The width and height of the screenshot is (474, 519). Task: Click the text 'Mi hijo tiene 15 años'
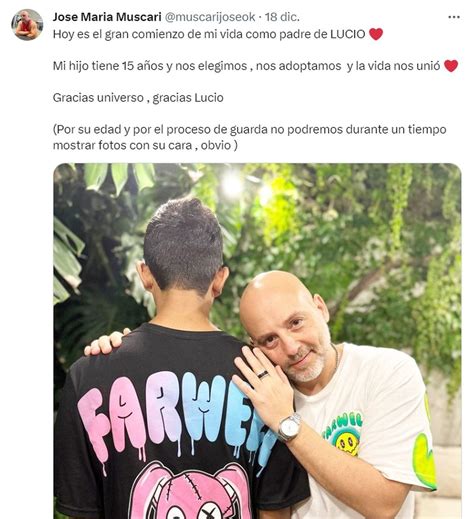108,66
